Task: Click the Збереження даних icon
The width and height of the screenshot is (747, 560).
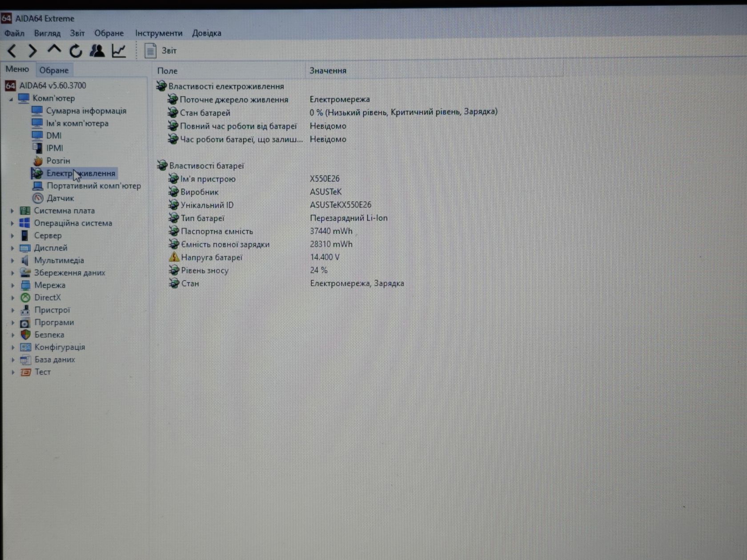Action: point(25,273)
